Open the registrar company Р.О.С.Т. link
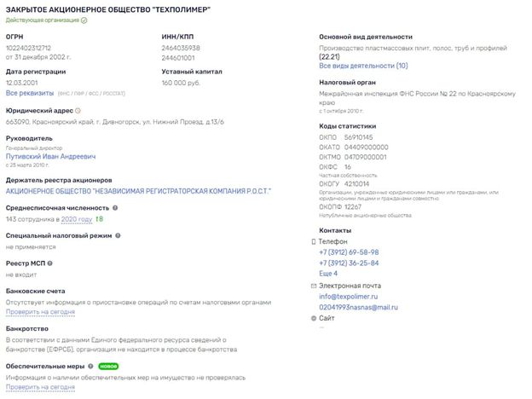This screenshot has width=532, height=399. (138, 191)
